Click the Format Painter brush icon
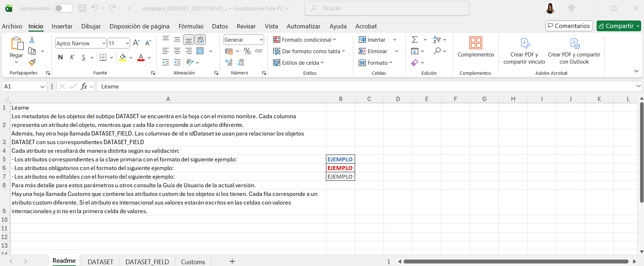 tap(32, 63)
